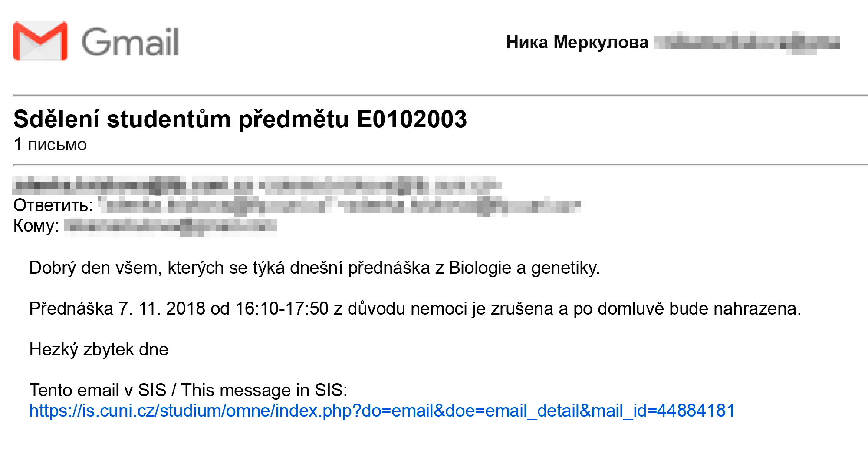The width and height of the screenshot is (868, 464).
Task: Select the account name Ника Меркулова
Action: [577, 42]
